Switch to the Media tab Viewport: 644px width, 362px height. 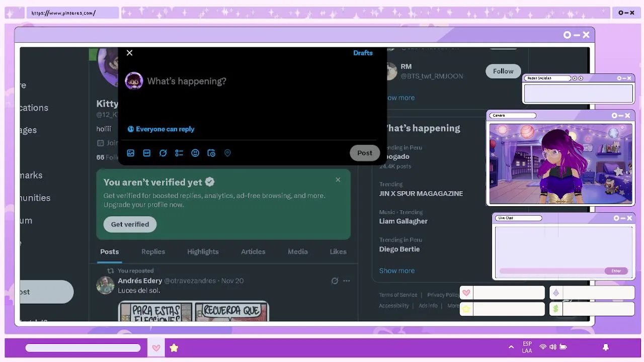click(298, 251)
